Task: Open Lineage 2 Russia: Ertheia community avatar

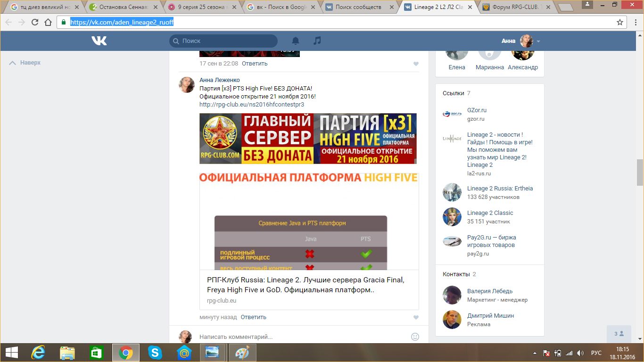Action: [x=452, y=192]
